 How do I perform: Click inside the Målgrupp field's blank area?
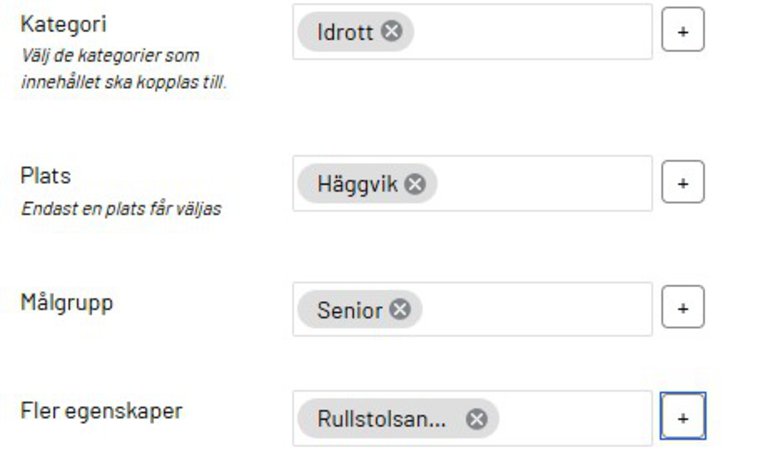[x=535, y=310]
